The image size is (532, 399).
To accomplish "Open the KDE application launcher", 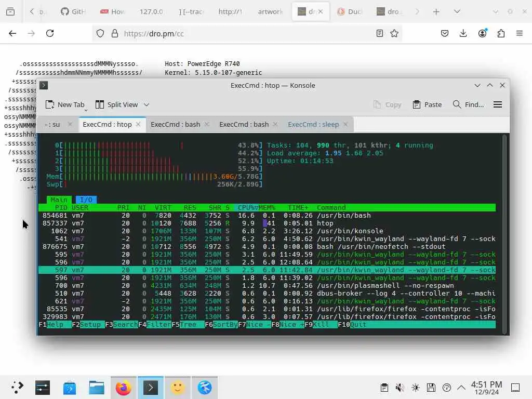I will (17, 388).
